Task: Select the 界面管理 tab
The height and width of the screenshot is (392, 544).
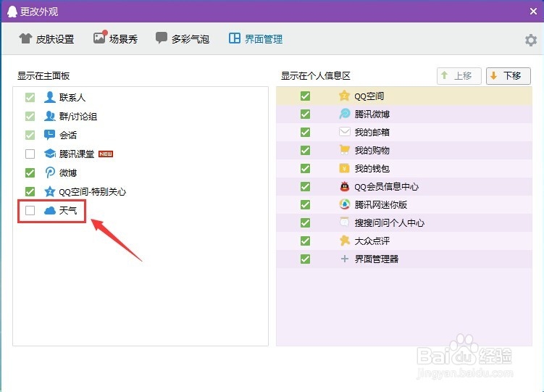Action: tap(256, 38)
